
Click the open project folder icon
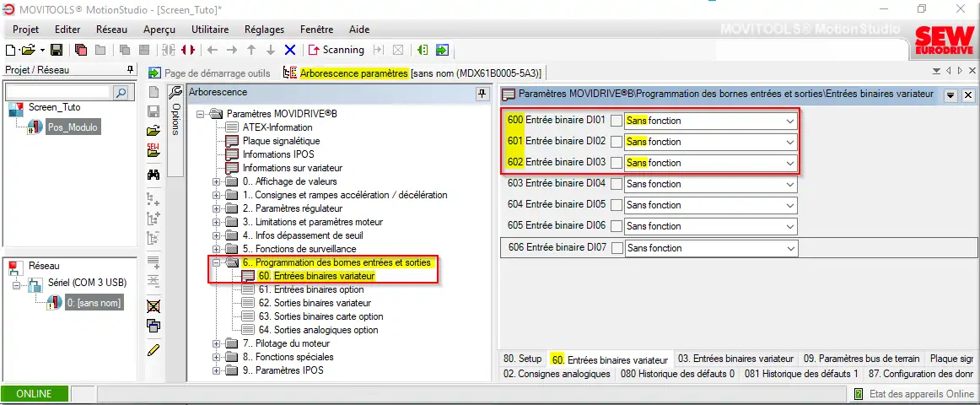[x=28, y=50]
